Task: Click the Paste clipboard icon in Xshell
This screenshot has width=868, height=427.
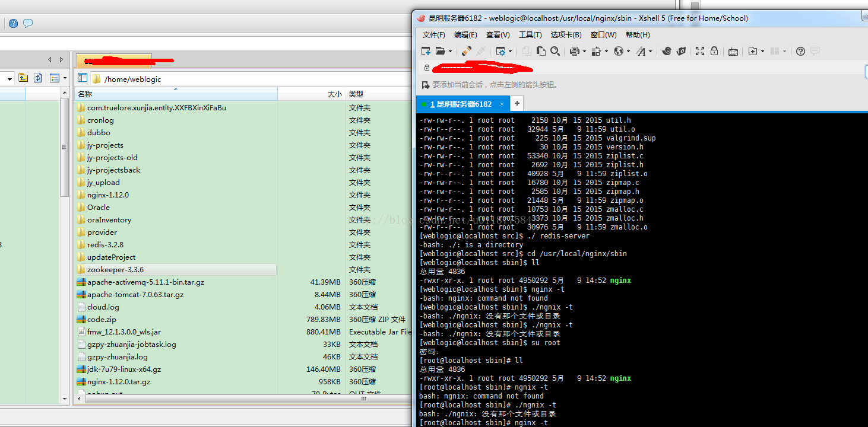Action: (x=540, y=52)
